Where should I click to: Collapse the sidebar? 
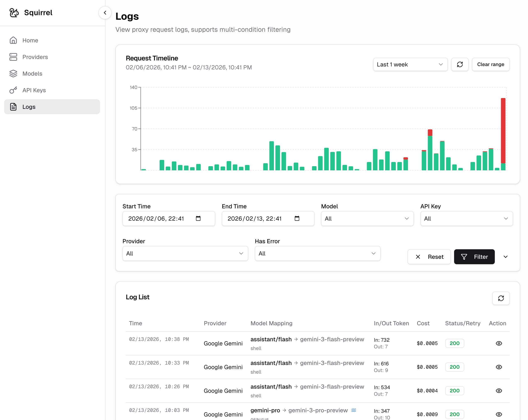point(105,13)
